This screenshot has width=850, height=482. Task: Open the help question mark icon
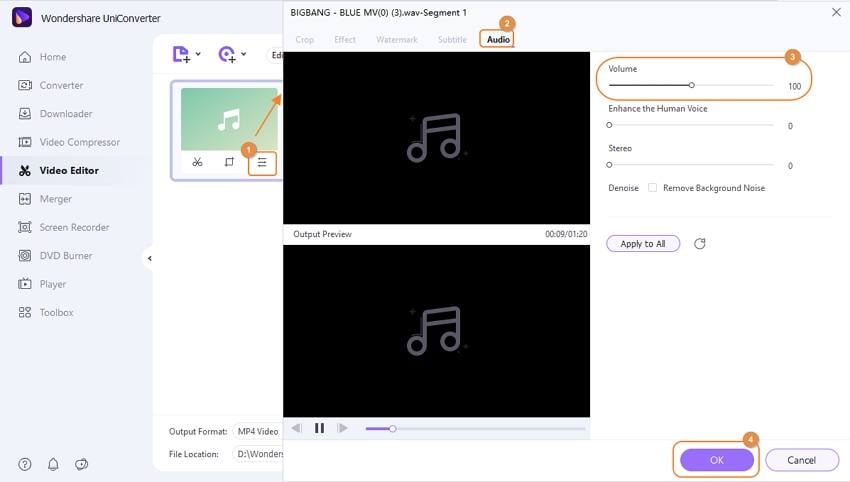[25, 464]
